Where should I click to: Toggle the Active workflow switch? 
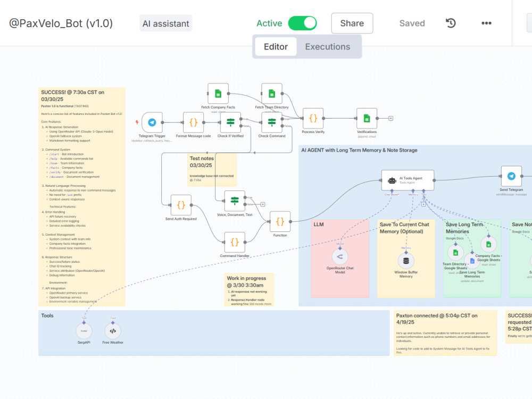[x=302, y=23]
